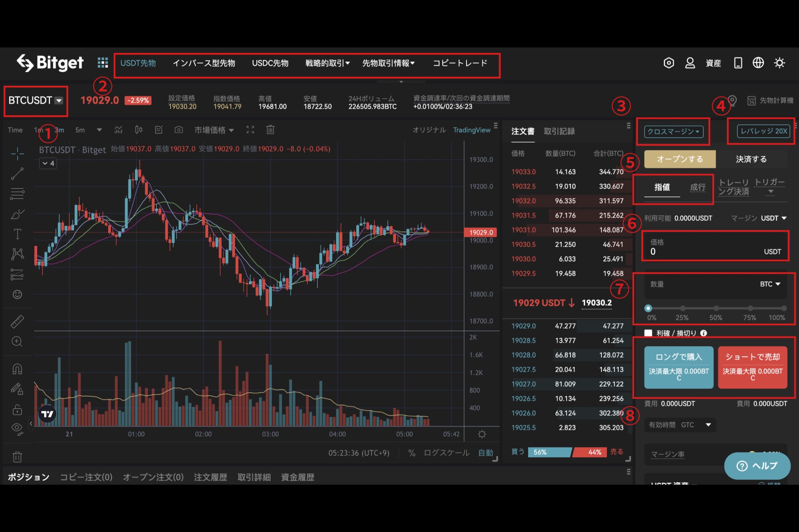Open the USDC先物 tab
This screenshot has width=799, height=532.
coord(270,63)
